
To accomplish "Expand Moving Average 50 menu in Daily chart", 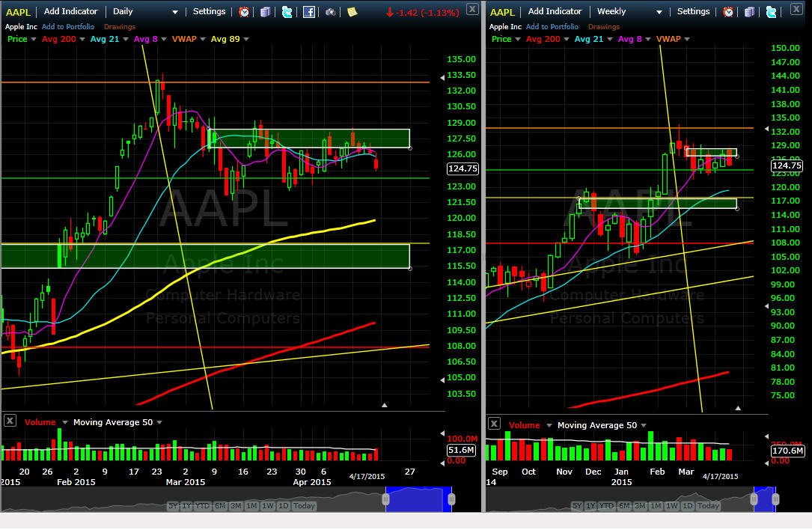I will [x=159, y=423].
